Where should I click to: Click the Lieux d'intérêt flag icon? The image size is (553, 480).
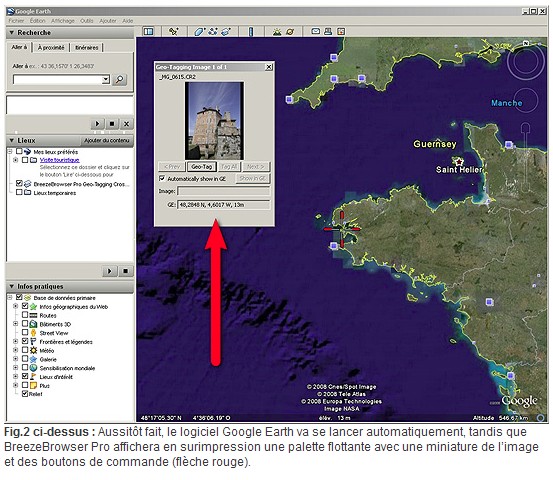tap(34, 377)
